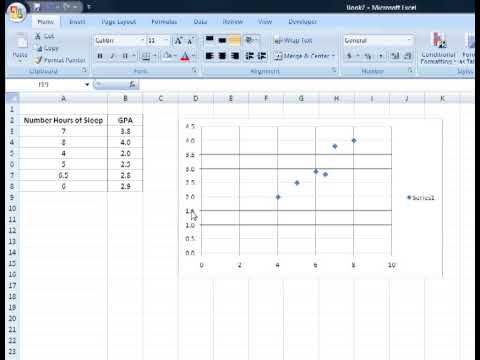Click the font color A icon
Image resolution: width=480 pixels, height=360 pixels.
coord(185,56)
